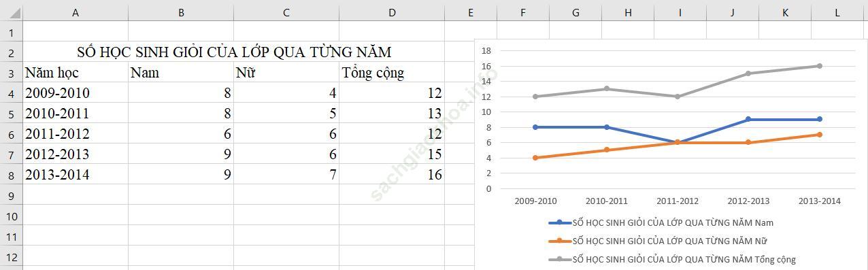Select Nam value 9 in row 8
This screenshot has width=868, height=270.
coord(180,174)
